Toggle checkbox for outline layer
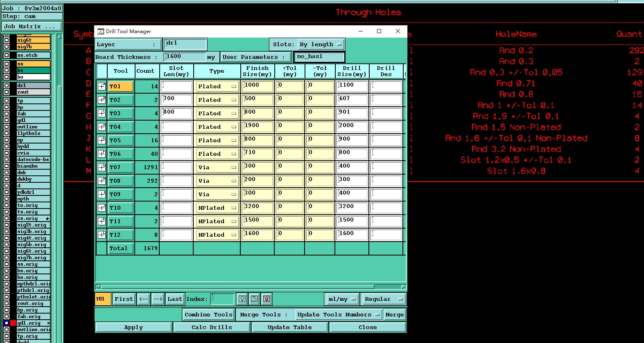 tap(7, 127)
